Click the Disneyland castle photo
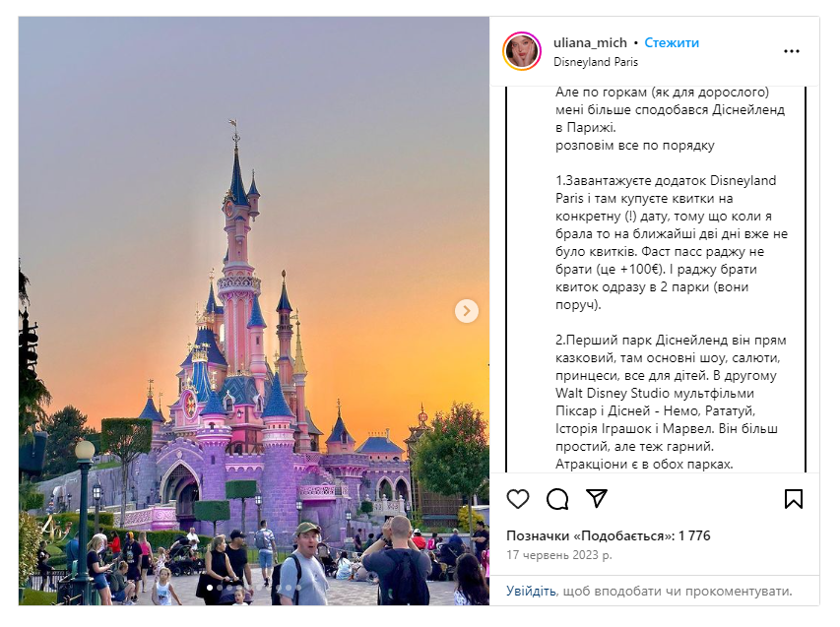840x627 pixels. pyautogui.click(x=254, y=311)
